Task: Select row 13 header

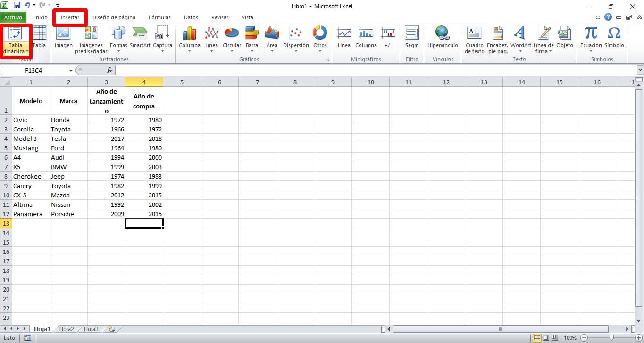Action: point(6,223)
